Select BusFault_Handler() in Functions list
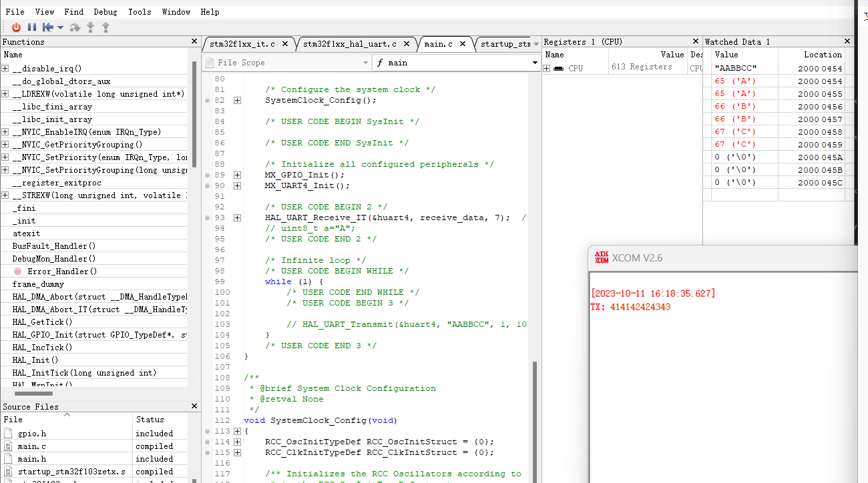 54,246
